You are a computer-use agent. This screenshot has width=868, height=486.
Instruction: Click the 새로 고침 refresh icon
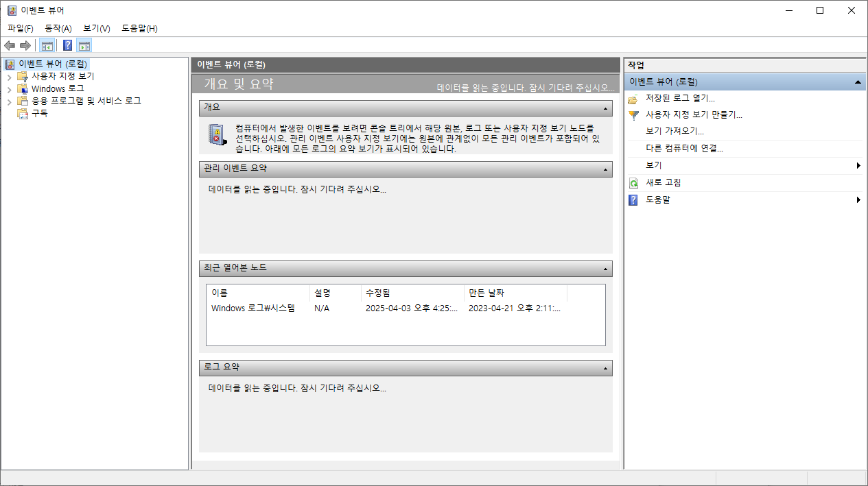633,182
